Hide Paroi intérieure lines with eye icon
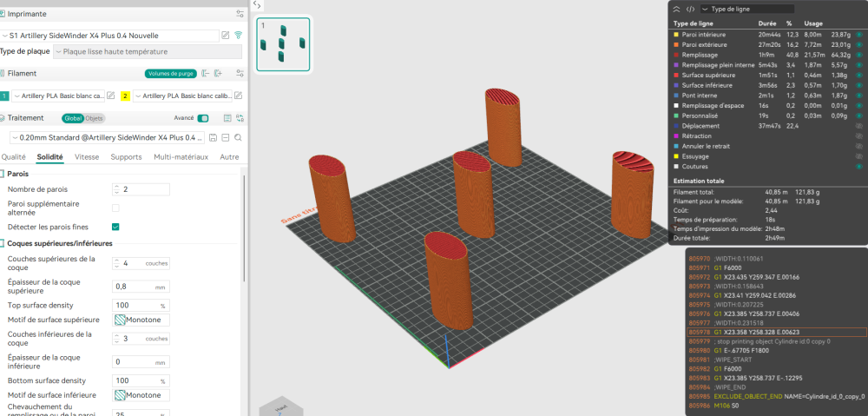Screen dimensions: 868x416 tap(859, 35)
